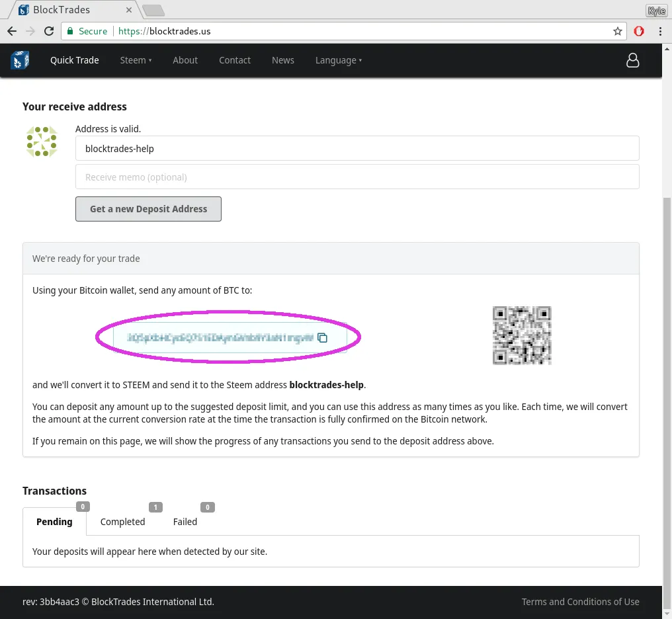The width and height of the screenshot is (672, 619).
Task: Copy the Bitcoin deposit address
Action: click(322, 338)
